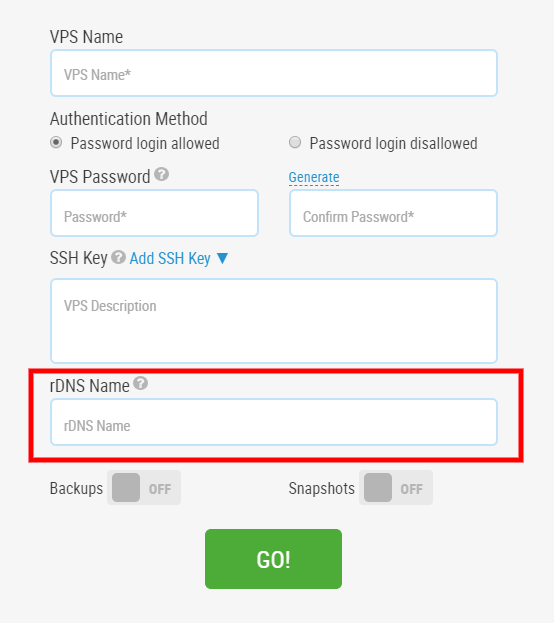Viewport: 554px width, 623px height.
Task: Click the Backups label text
Action: (x=76, y=488)
